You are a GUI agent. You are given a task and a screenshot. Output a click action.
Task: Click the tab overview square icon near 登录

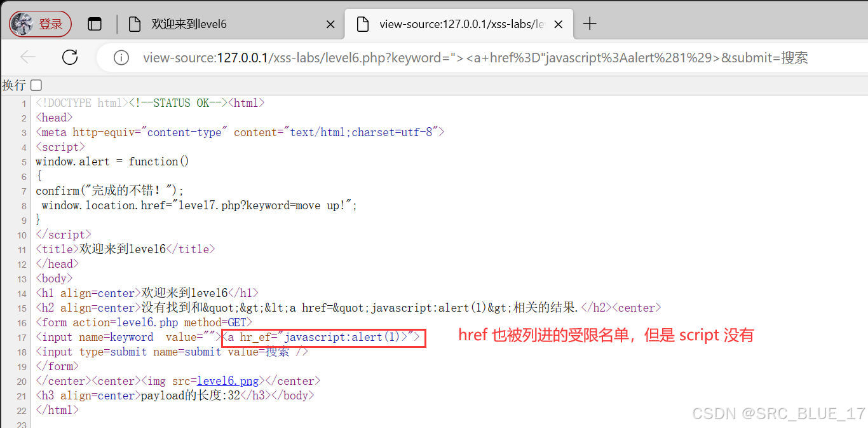[94, 23]
